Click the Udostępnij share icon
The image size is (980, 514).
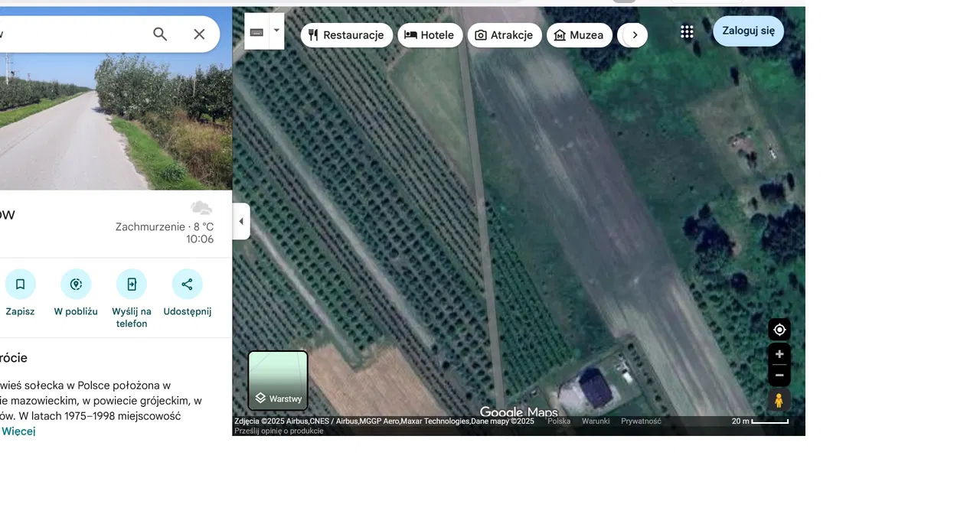187,284
